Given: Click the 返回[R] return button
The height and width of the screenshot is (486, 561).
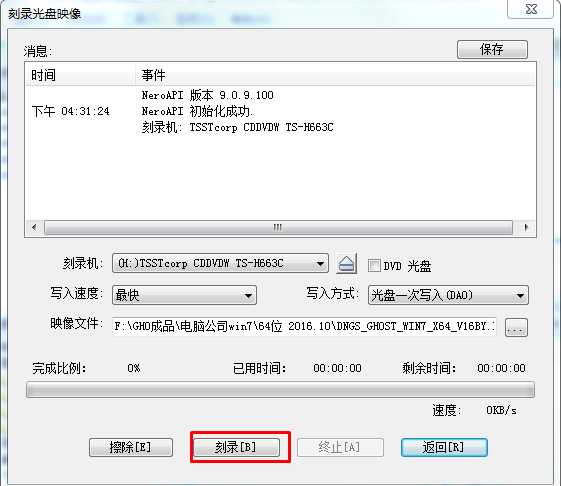Looking at the screenshot, I should (x=444, y=447).
